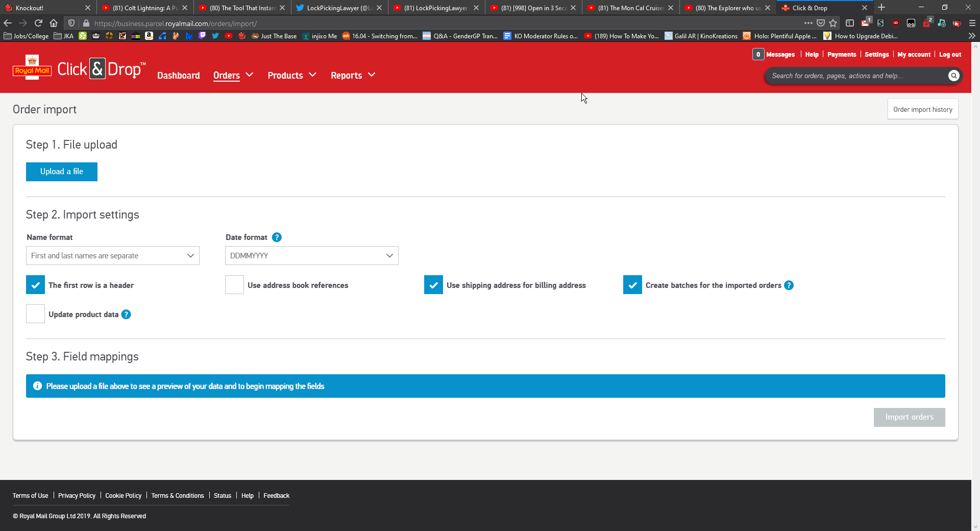Open the browser home page icon
The image size is (980, 531).
(54, 23)
